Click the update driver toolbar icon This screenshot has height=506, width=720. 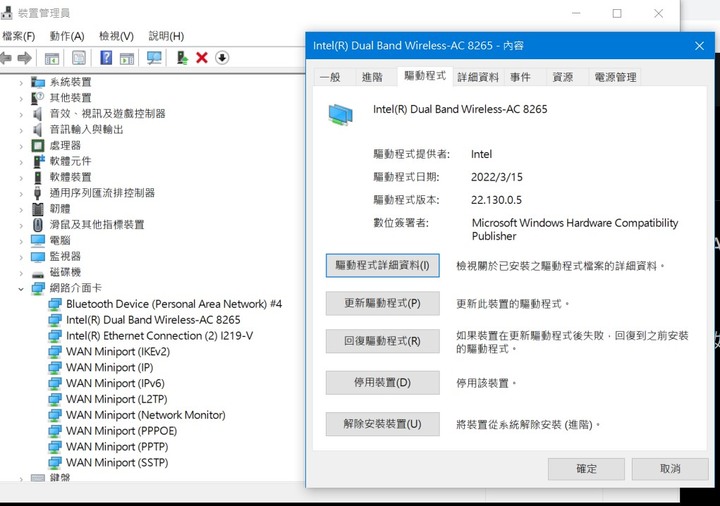182,58
